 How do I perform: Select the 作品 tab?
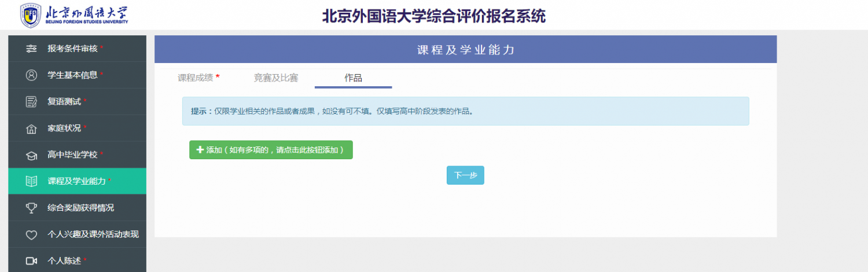(353, 78)
